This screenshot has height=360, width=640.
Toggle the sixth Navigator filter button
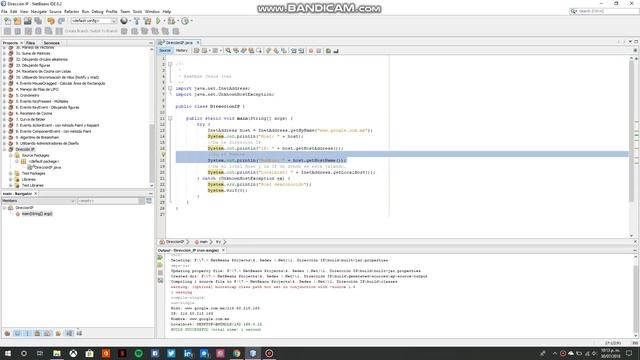tap(58, 333)
